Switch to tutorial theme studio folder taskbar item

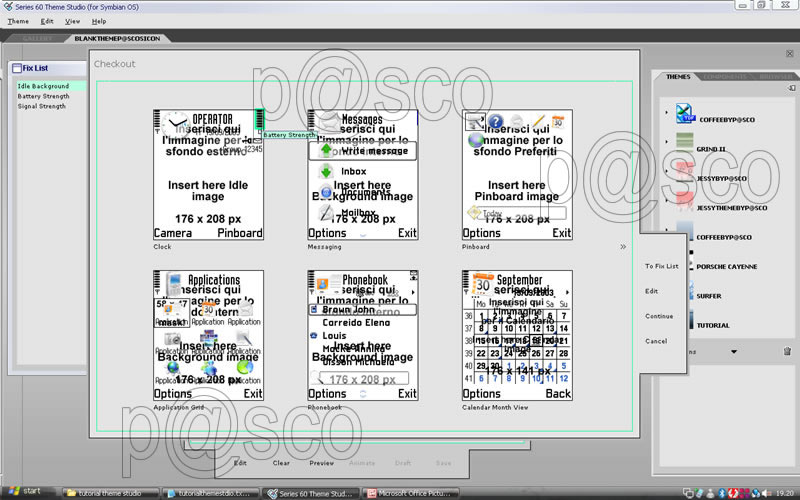pos(112,493)
